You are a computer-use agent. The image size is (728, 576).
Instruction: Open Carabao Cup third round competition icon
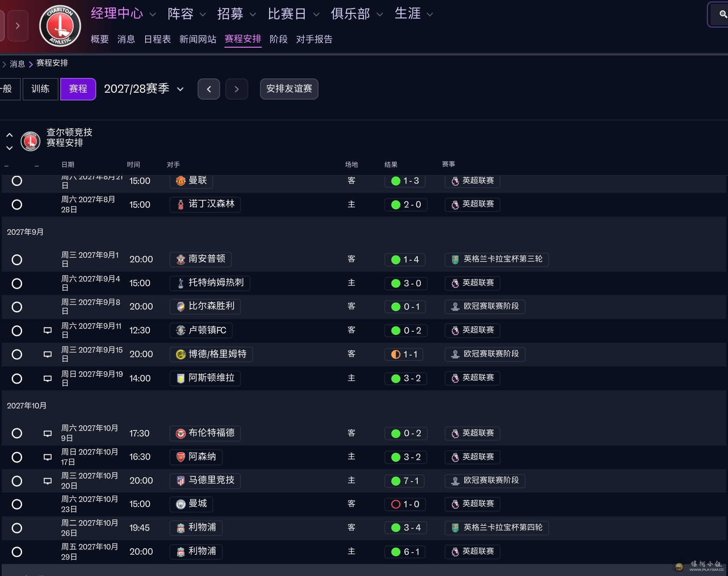(455, 259)
